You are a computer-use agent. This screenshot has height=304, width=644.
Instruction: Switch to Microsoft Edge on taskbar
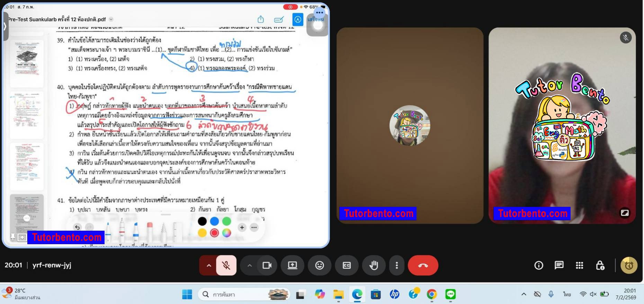[357, 294]
